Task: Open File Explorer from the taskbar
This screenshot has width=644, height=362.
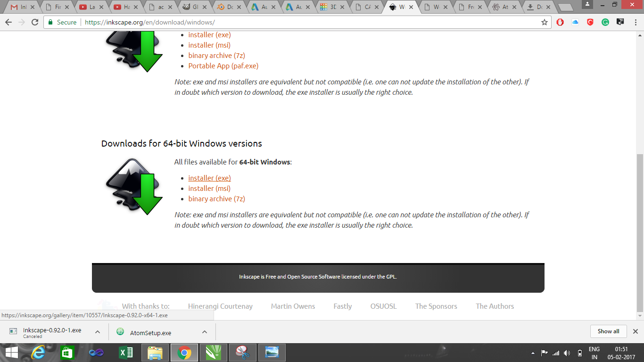Action: pyautogui.click(x=155, y=353)
